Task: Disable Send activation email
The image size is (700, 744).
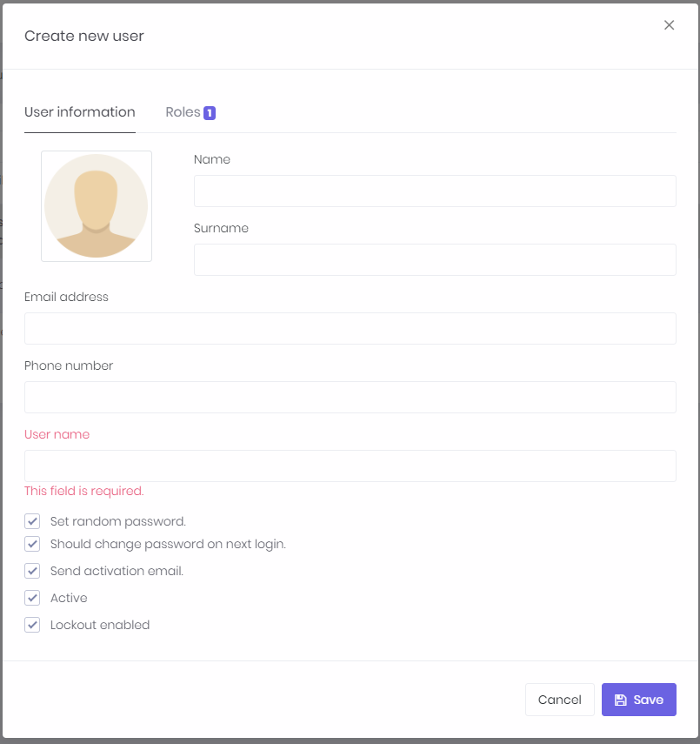Action: [32, 571]
